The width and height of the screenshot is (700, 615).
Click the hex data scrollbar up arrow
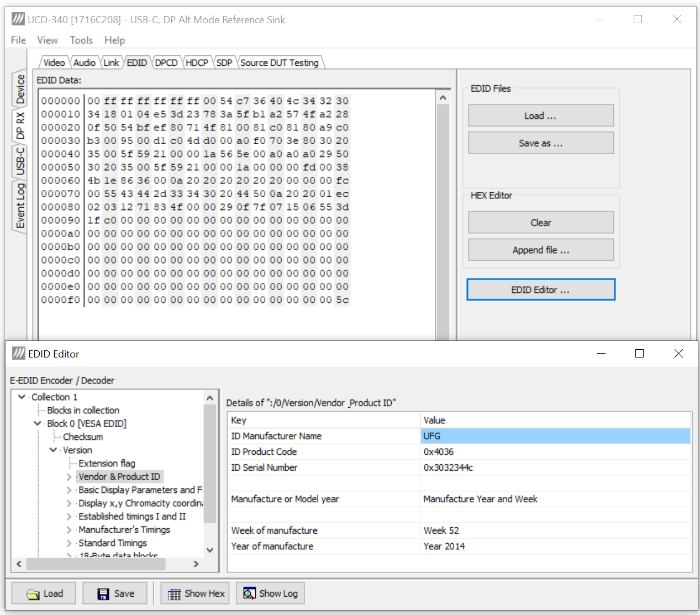coord(443,98)
